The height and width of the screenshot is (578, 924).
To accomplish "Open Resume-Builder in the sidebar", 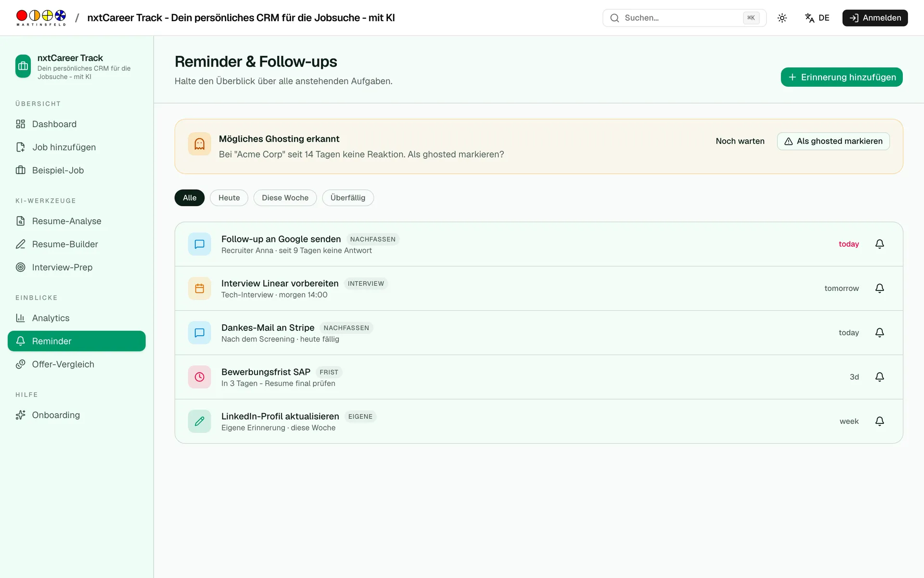I will tap(77, 244).
